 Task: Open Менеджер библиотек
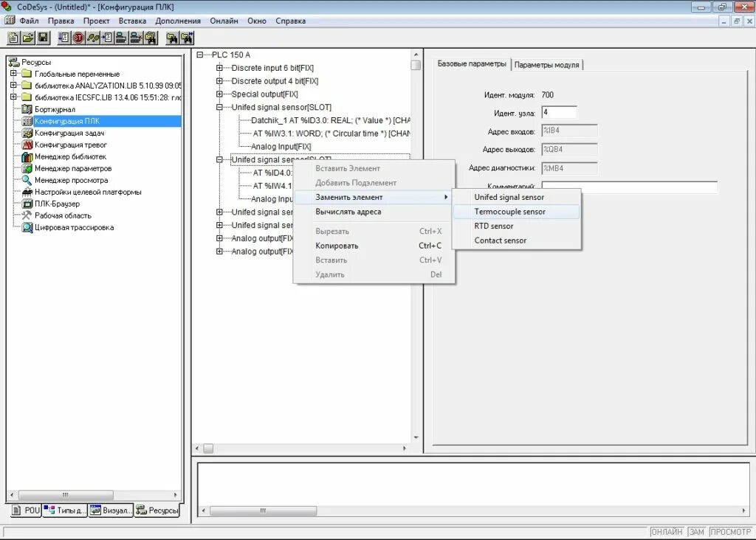[x=70, y=156]
